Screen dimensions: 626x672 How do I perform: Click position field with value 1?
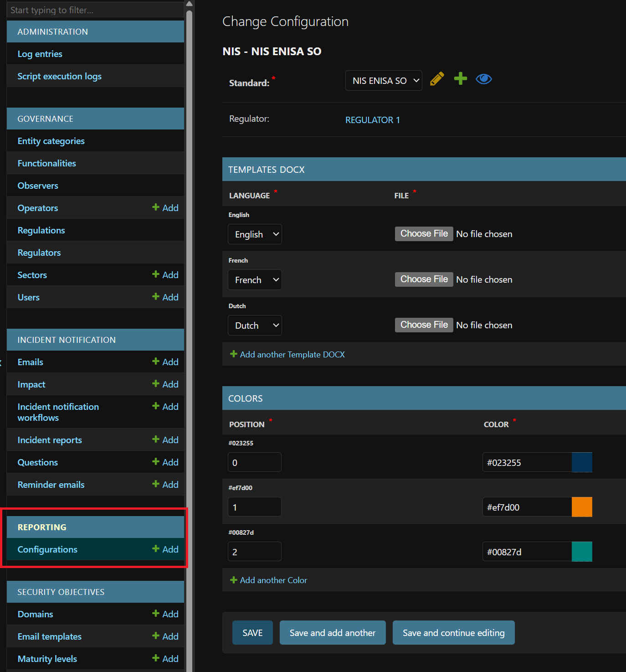tap(255, 507)
